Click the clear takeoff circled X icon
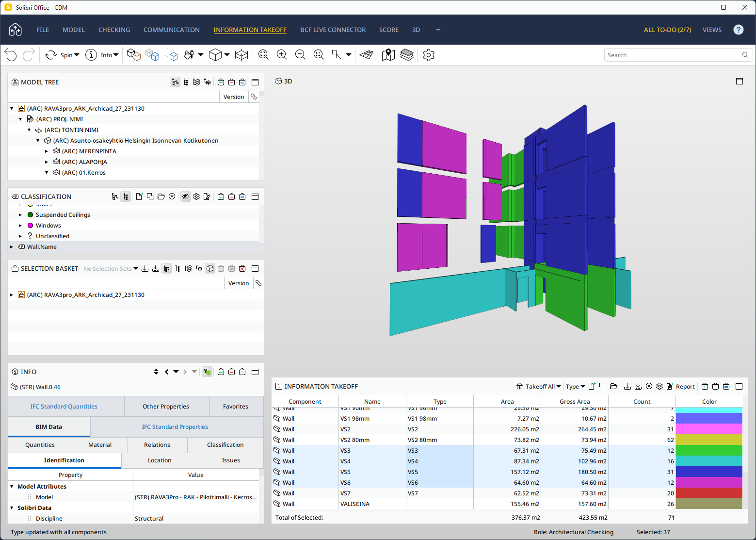The height and width of the screenshot is (540, 756). [x=649, y=387]
